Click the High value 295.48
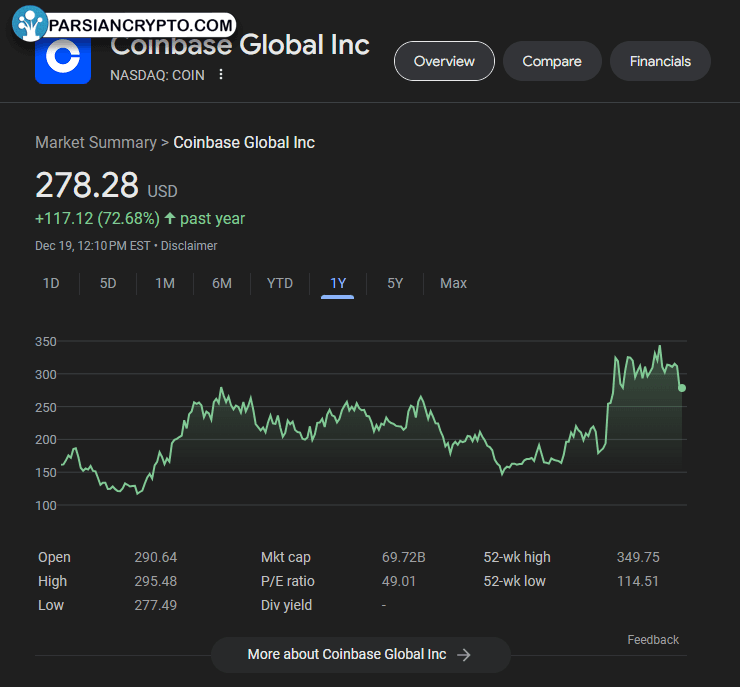740x687 pixels. pyautogui.click(x=155, y=581)
